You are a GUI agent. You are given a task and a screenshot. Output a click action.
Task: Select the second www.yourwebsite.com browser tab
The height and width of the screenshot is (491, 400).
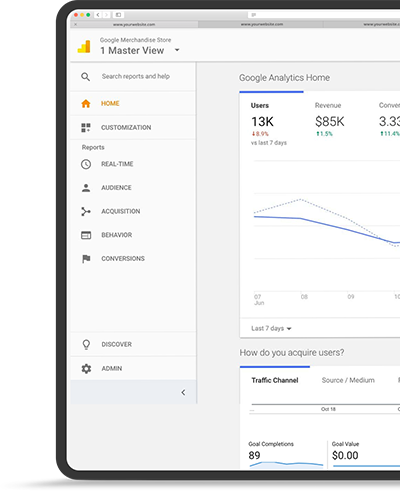coord(262,24)
